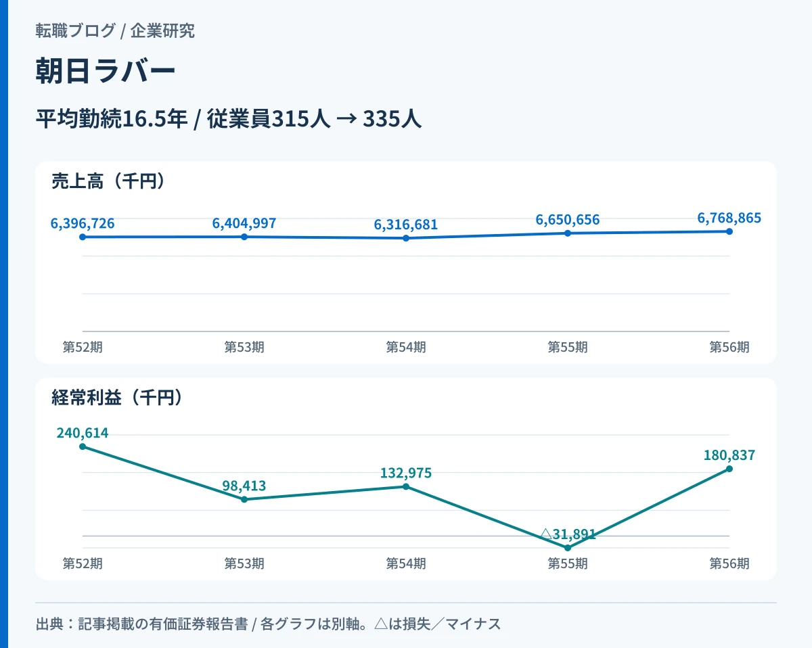Click the 第54期 axis label under the profit chart

coord(406,563)
